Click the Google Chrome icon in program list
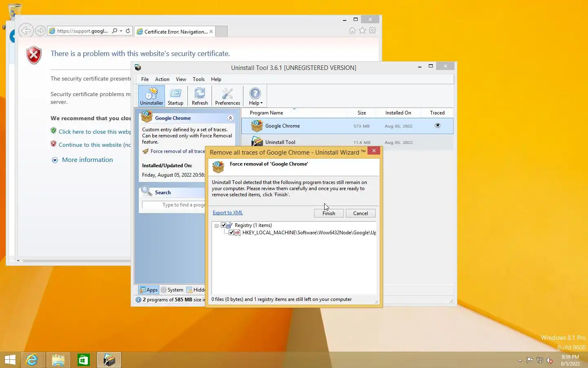The width and height of the screenshot is (588, 368). click(x=257, y=126)
